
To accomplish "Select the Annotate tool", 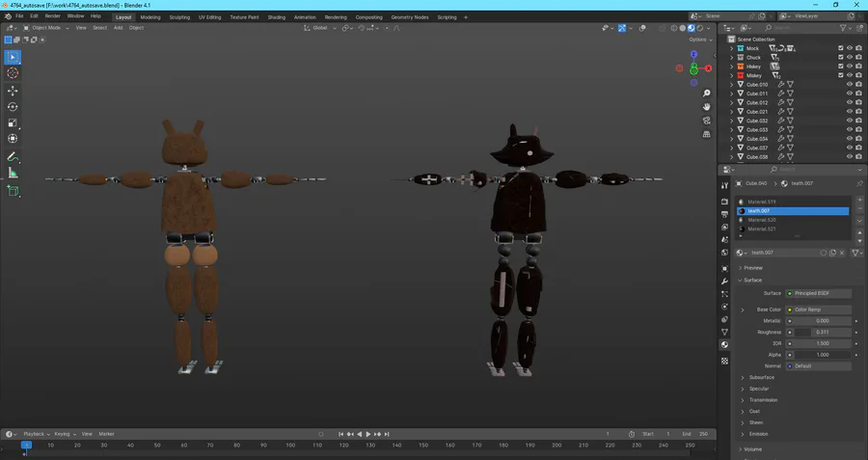I will [x=13, y=157].
